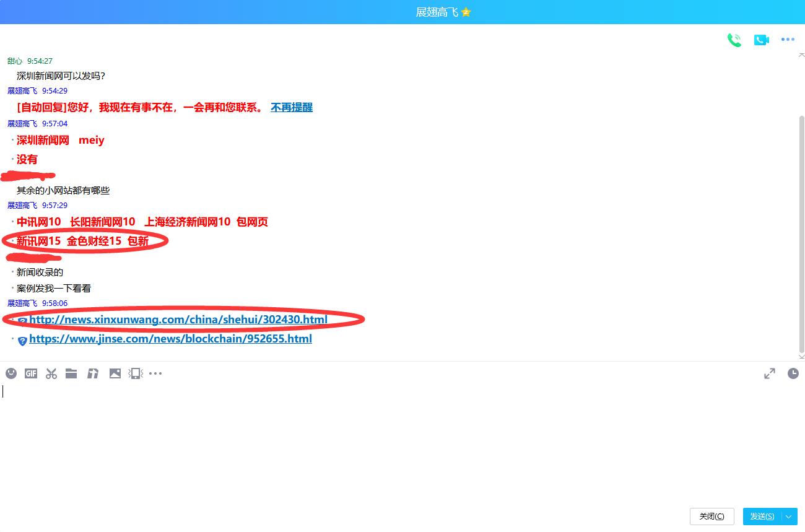Start a voice call with the contact

tap(734, 40)
